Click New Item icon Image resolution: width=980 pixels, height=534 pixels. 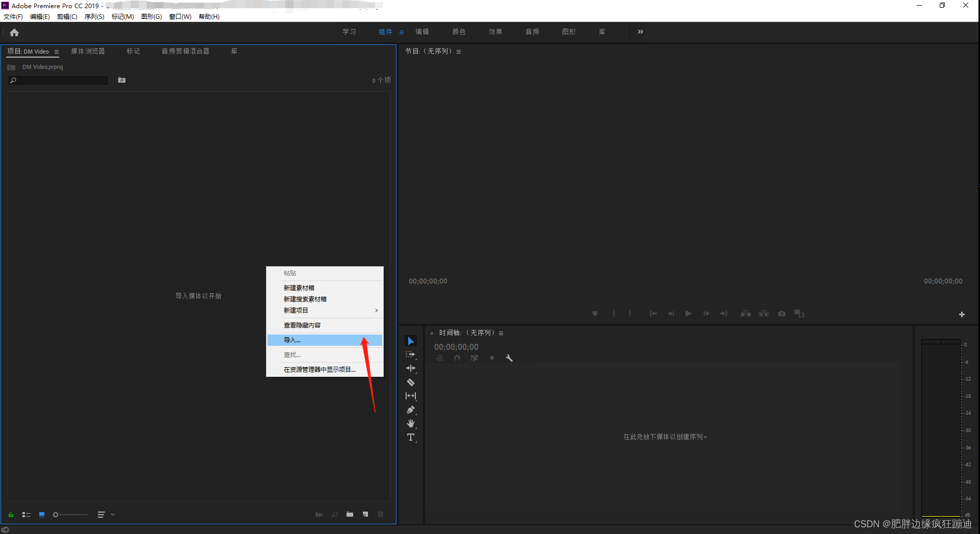pos(365,514)
